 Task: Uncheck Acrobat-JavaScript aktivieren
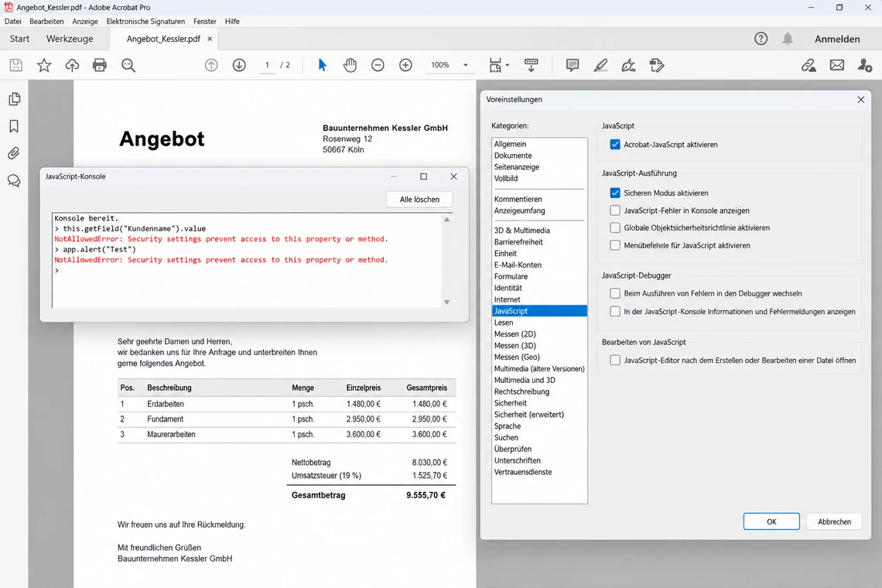(615, 145)
